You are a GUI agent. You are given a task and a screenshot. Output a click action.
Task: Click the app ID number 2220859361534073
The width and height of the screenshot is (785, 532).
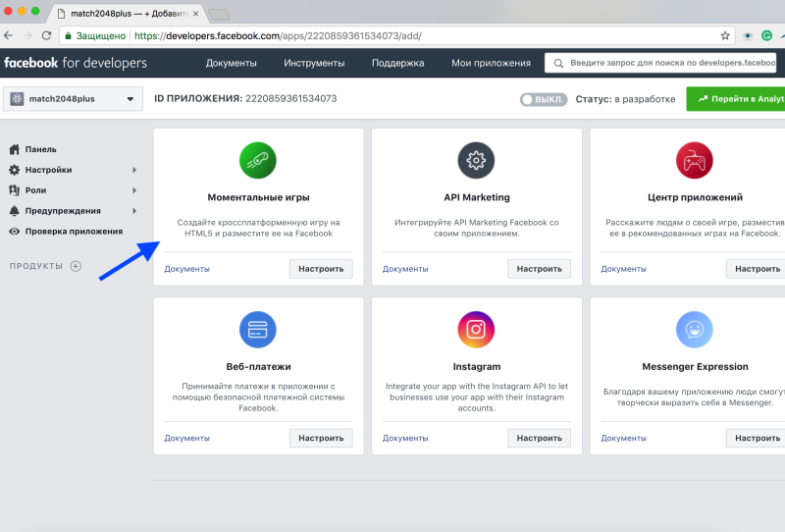click(290, 99)
